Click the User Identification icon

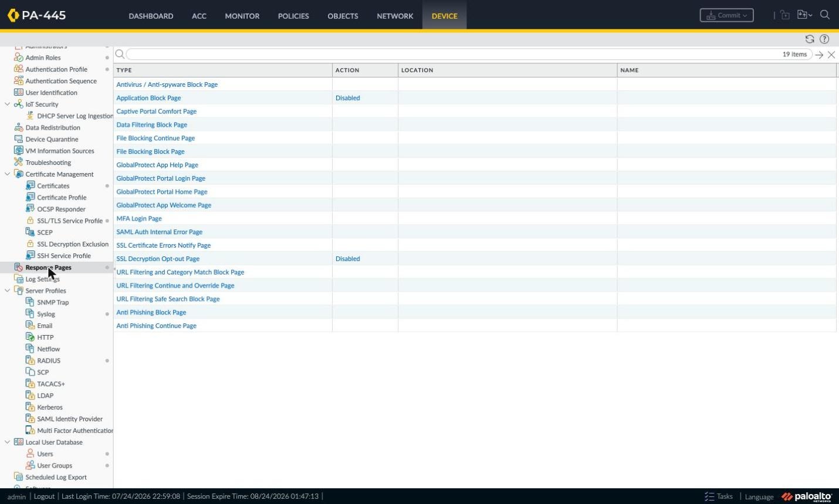tap(18, 93)
